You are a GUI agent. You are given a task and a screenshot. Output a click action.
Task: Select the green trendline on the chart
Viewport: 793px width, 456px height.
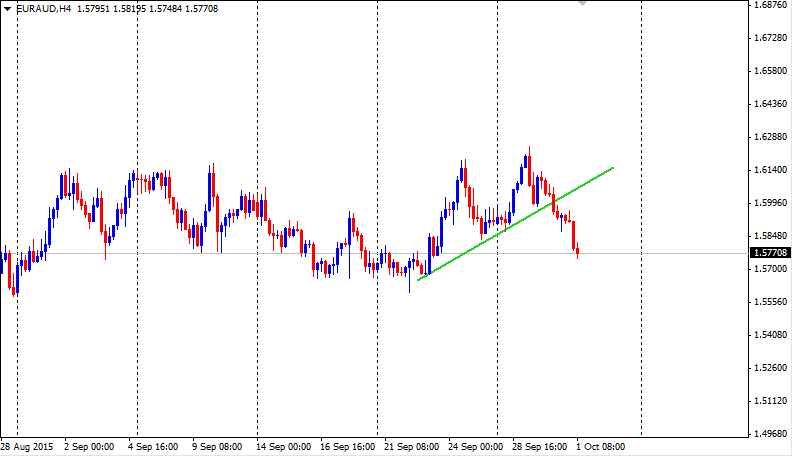click(515, 223)
